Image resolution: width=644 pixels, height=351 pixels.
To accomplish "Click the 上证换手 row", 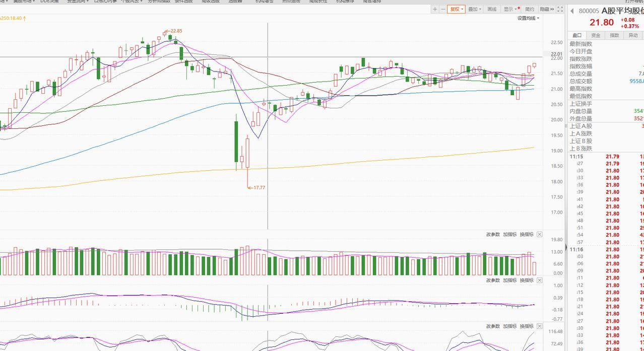I will pos(606,104).
